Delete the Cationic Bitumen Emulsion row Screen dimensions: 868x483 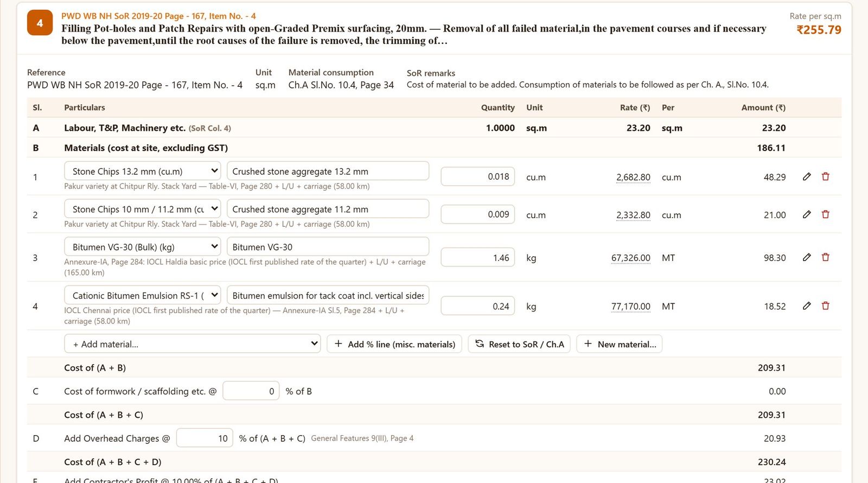[826, 306]
